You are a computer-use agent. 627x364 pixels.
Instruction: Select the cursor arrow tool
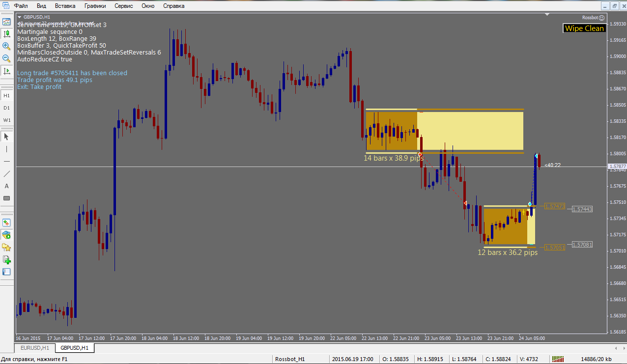pyautogui.click(x=6, y=137)
